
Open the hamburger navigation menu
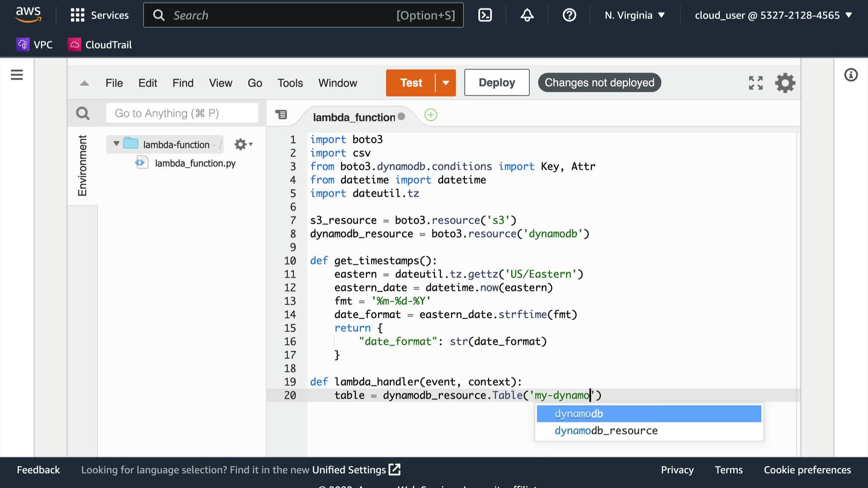pyautogui.click(x=17, y=75)
